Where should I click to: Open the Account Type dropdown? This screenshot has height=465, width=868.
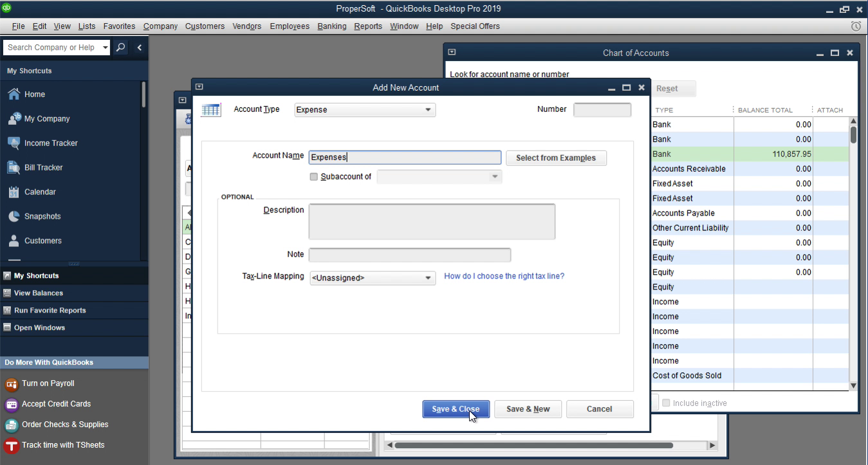click(x=365, y=110)
